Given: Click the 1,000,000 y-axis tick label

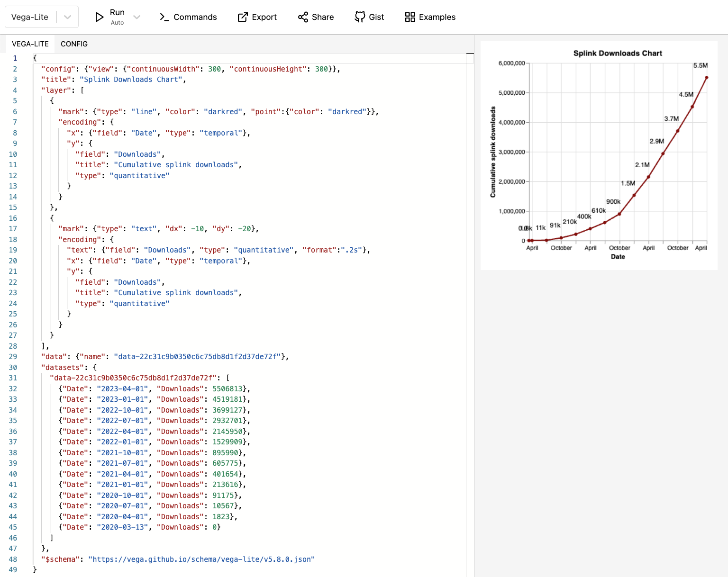Looking at the screenshot, I should [x=511, y=211].
